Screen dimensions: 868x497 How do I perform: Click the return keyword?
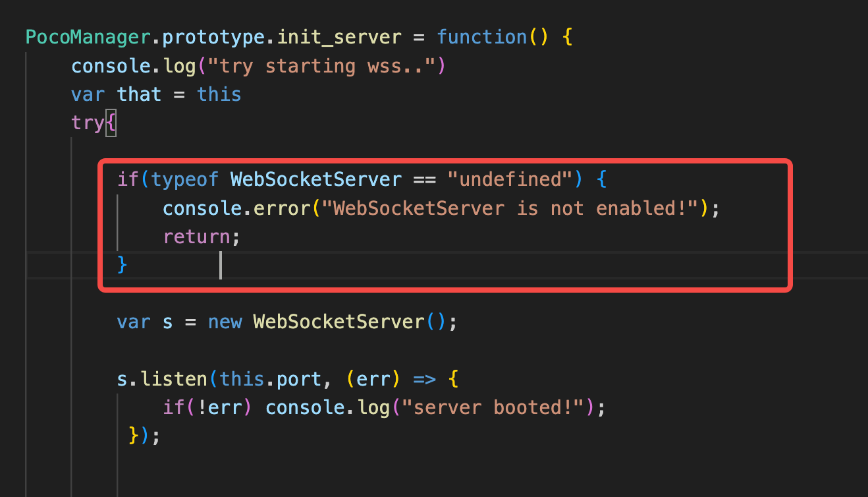(x=197, y=237)
